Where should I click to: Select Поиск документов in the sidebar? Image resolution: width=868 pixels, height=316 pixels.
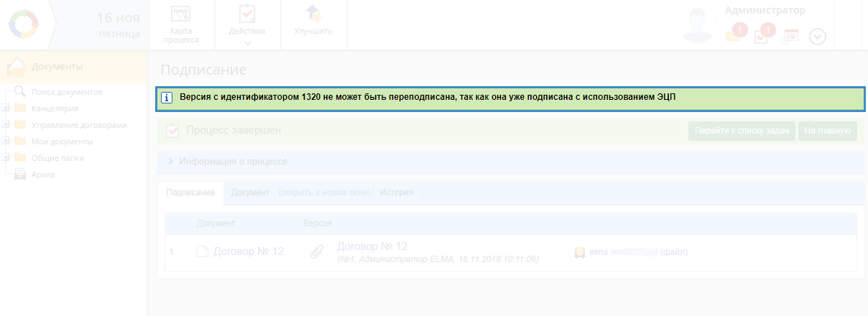click(67, 92)
